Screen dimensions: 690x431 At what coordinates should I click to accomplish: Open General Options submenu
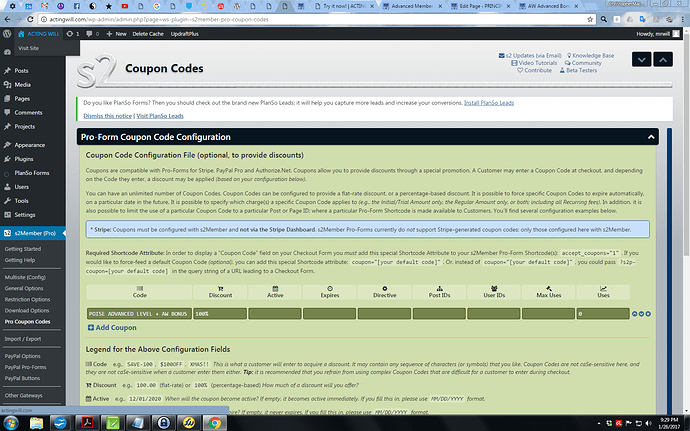coord(24,288)
